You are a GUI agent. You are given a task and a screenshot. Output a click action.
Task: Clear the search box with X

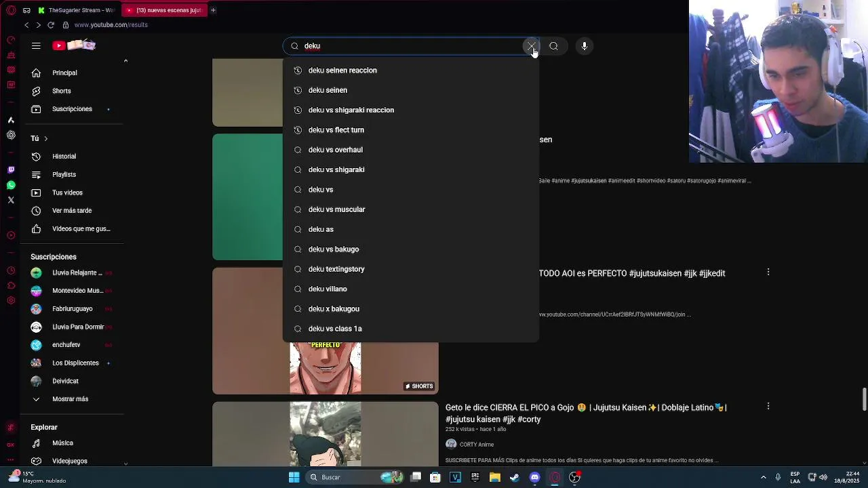[x=531, y=46]
